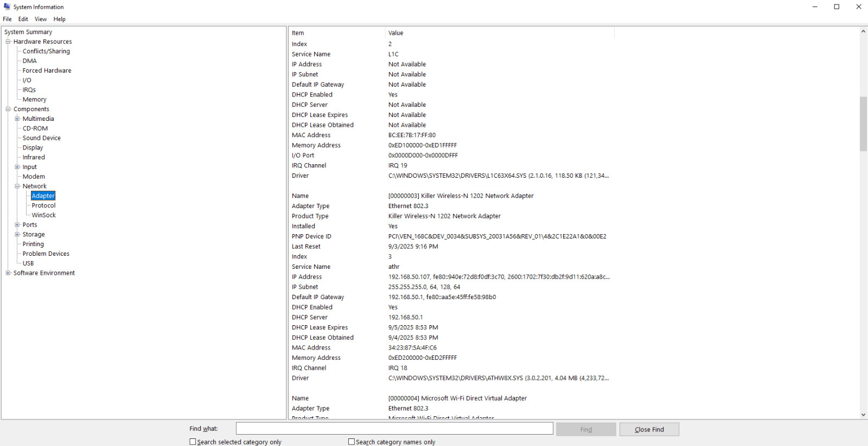Viewport: 868px width, 446px height.
Task: Click into the Find what text field
Action: (x=394, y=429)
